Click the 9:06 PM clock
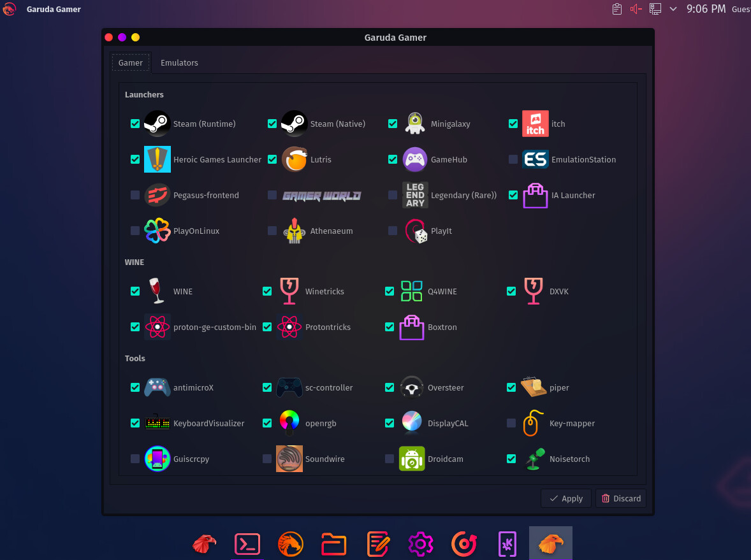 [706, 9]
